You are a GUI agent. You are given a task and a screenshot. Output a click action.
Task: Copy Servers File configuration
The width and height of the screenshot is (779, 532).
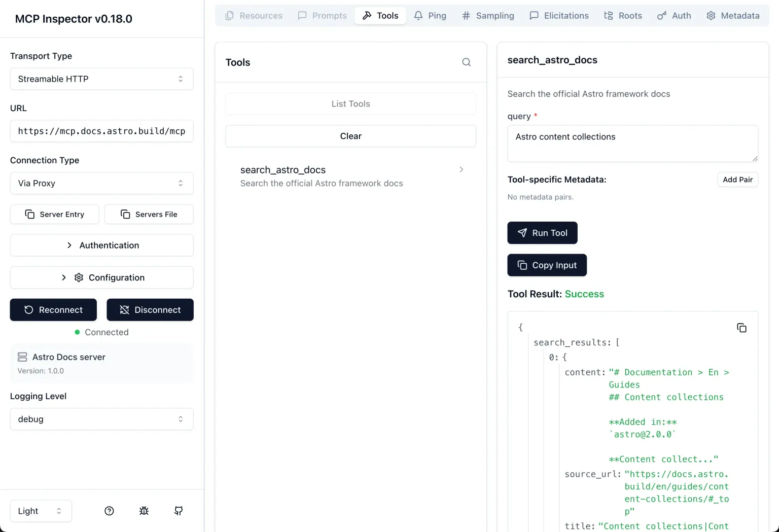tap(149, 214)
